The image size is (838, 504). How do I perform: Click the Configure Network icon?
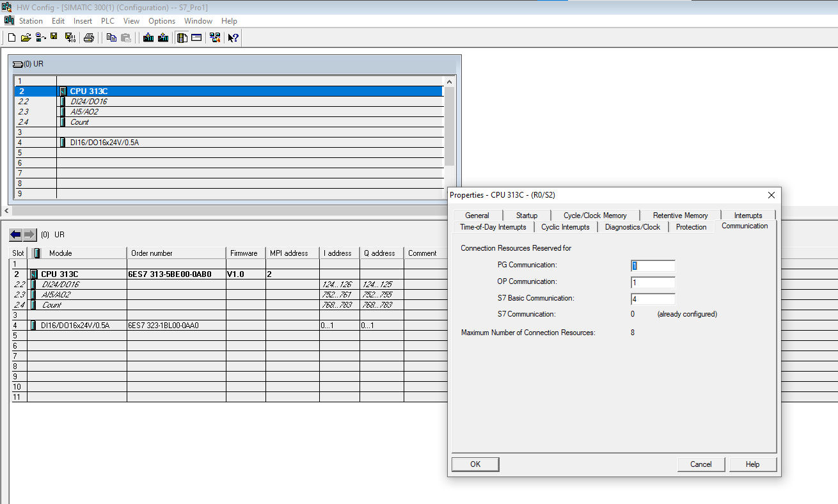215,38
